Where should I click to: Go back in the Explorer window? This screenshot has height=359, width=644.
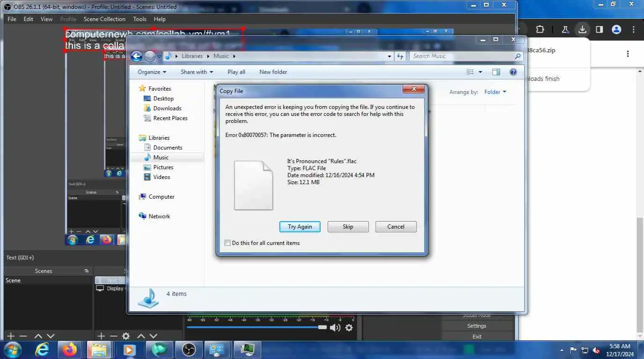click(136, 57)
